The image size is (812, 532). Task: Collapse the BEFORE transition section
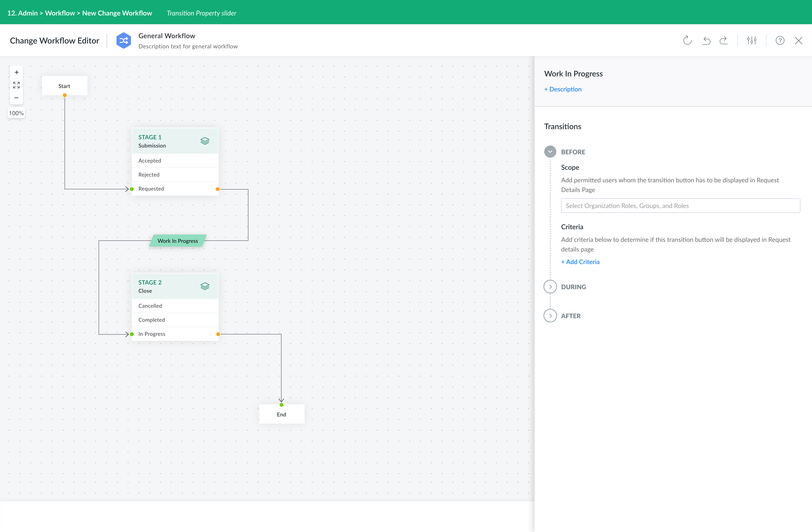click(x=550, y=152)
